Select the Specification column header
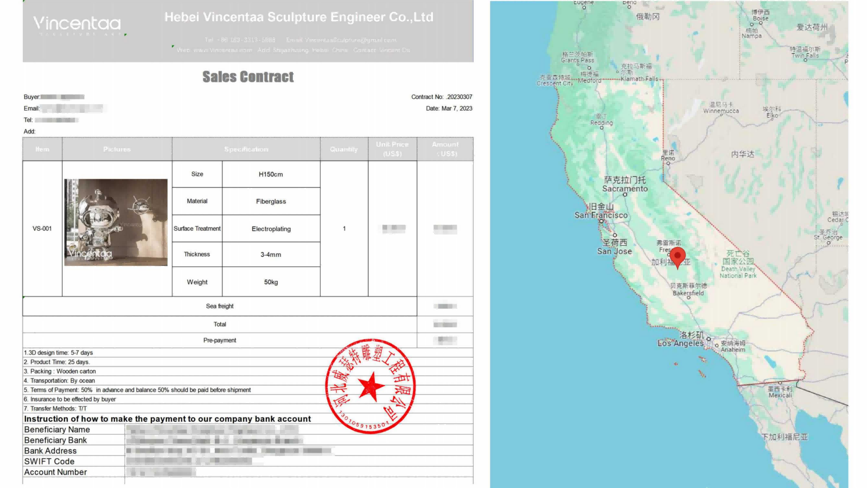 click(x=246, y=149)
